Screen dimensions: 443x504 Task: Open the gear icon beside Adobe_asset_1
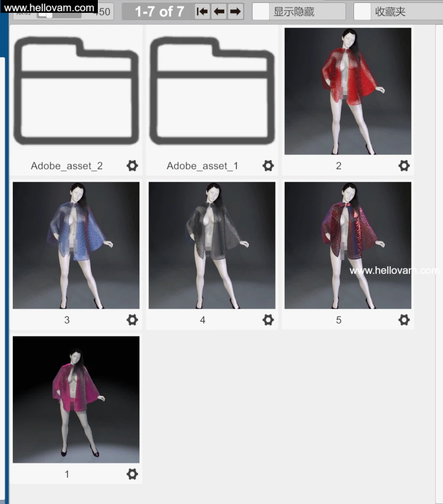(x=268, y=166)
